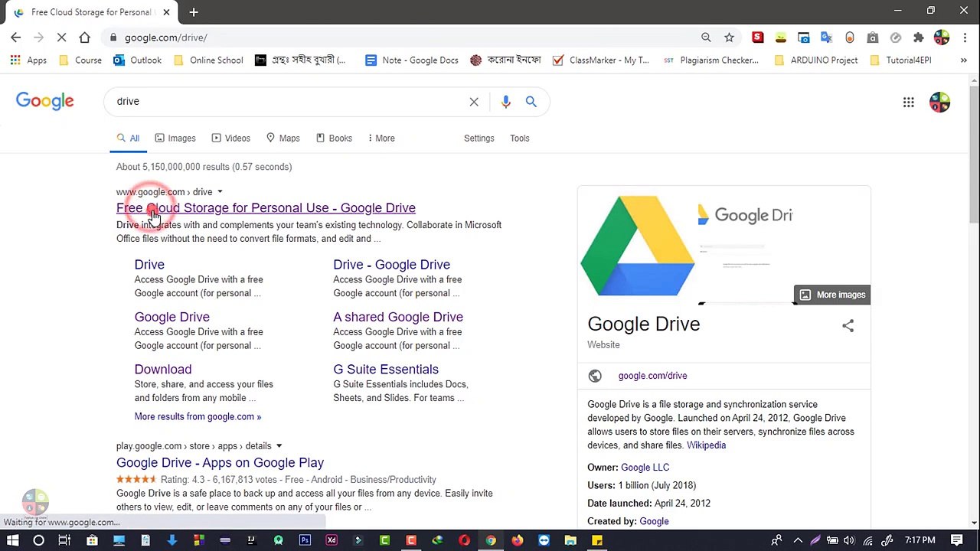Submit search with blue magnifier icon
The height and width of the screenshot is (551, 980).
pos(531,102)
